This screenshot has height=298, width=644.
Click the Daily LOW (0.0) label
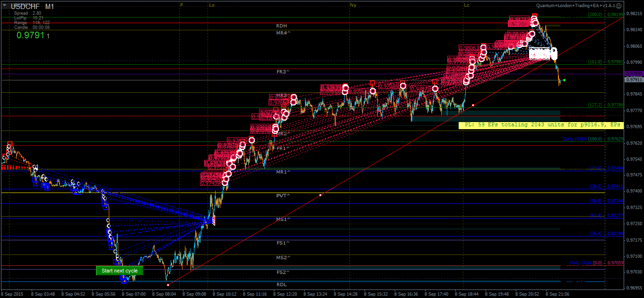click(597, 263)
